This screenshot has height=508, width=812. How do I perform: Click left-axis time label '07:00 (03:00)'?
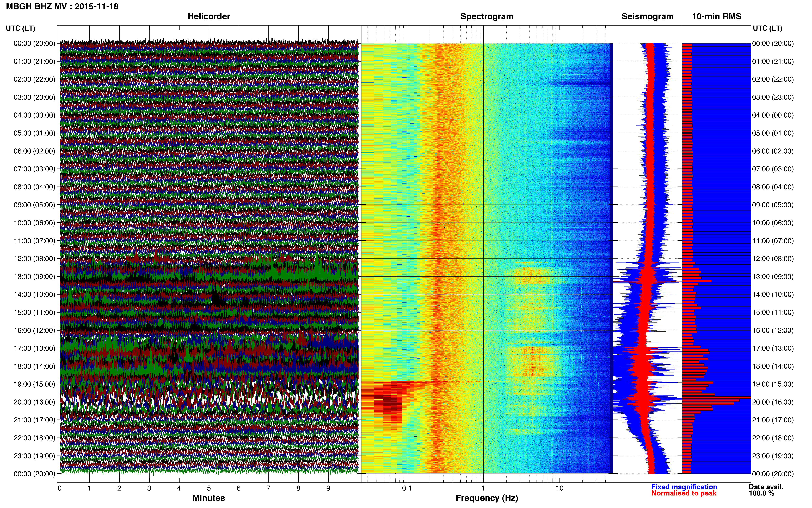pyautogui.click(x=34, y=169)
